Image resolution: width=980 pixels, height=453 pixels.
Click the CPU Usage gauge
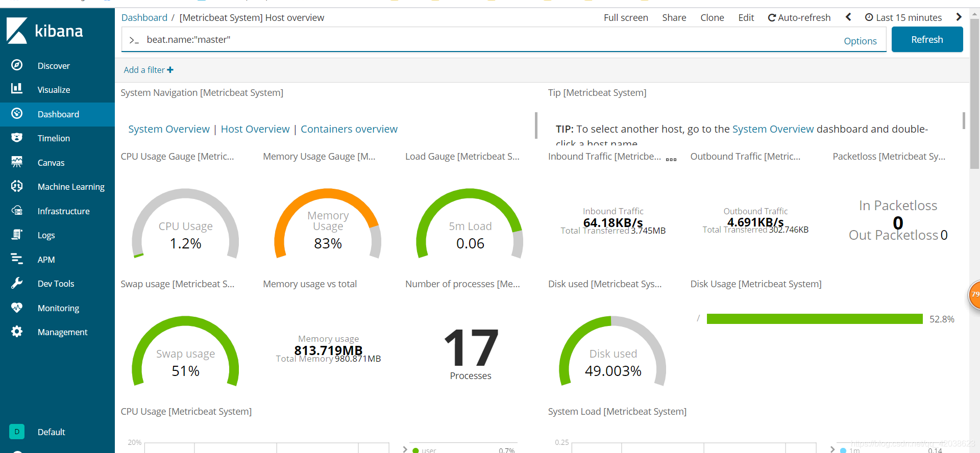coord(185,223)
